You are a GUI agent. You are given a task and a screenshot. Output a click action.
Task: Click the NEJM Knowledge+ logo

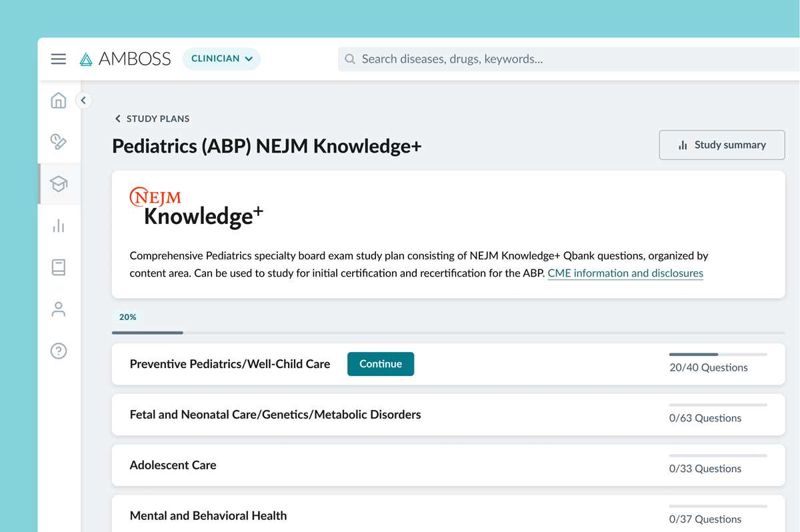197,207
